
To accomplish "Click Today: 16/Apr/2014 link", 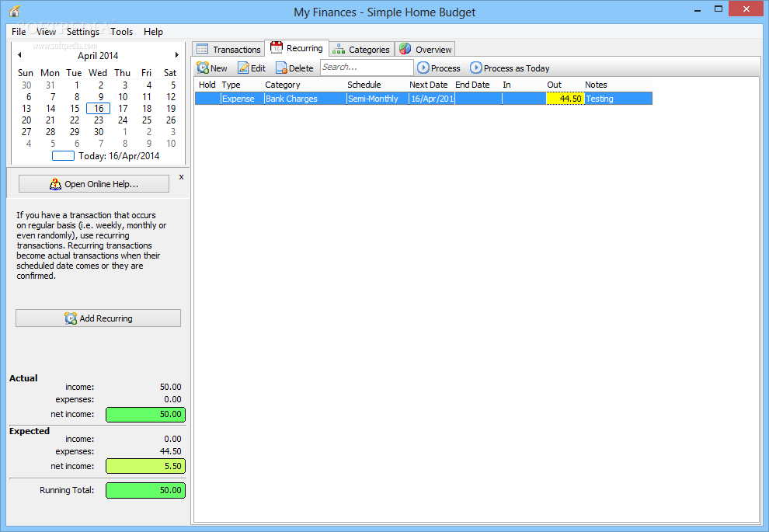I will pyautogui.click(x=119, y=156).
